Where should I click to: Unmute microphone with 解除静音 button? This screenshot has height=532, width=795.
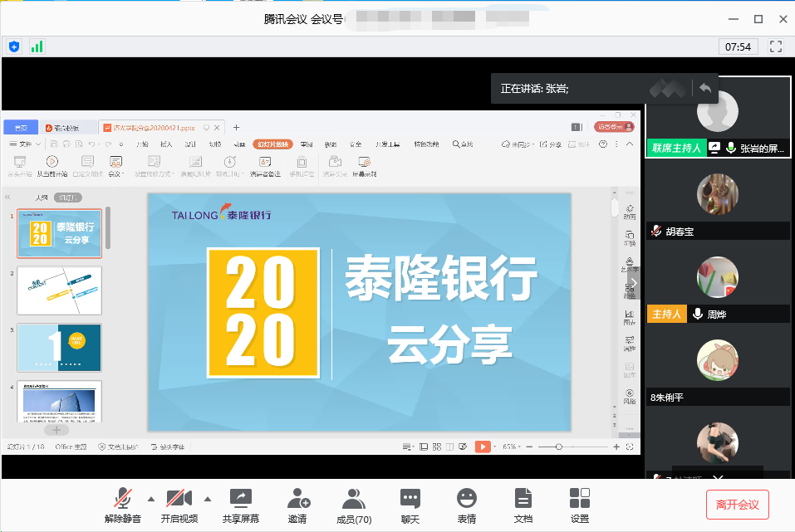point(123,505)
